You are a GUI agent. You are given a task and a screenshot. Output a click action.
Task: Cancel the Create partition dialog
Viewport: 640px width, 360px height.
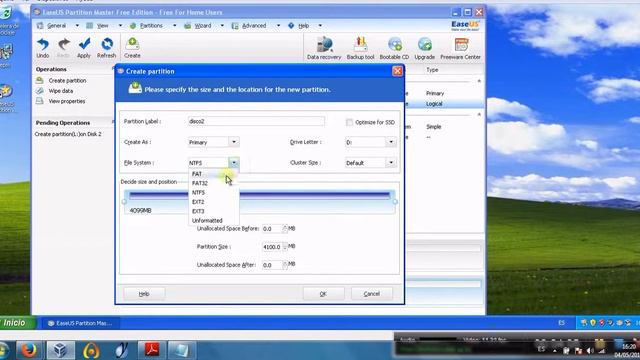[372, 294]
